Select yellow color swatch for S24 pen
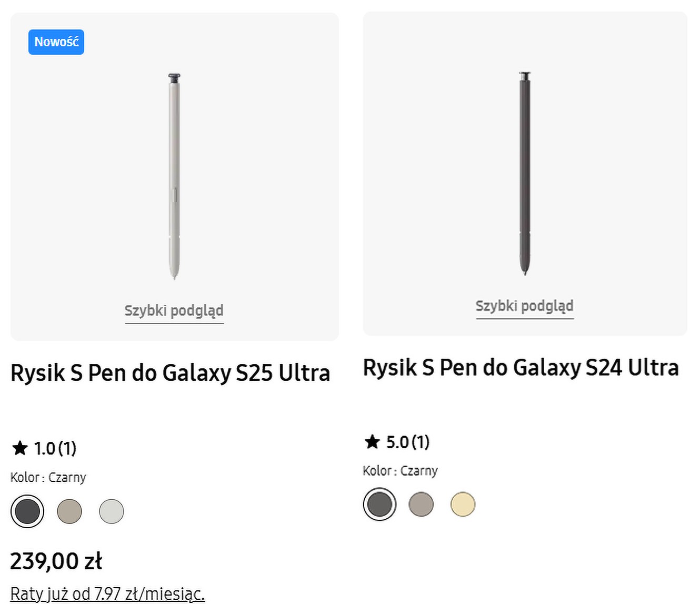The width and height of the screenshot is (700, 604). (x=463, y=505)
